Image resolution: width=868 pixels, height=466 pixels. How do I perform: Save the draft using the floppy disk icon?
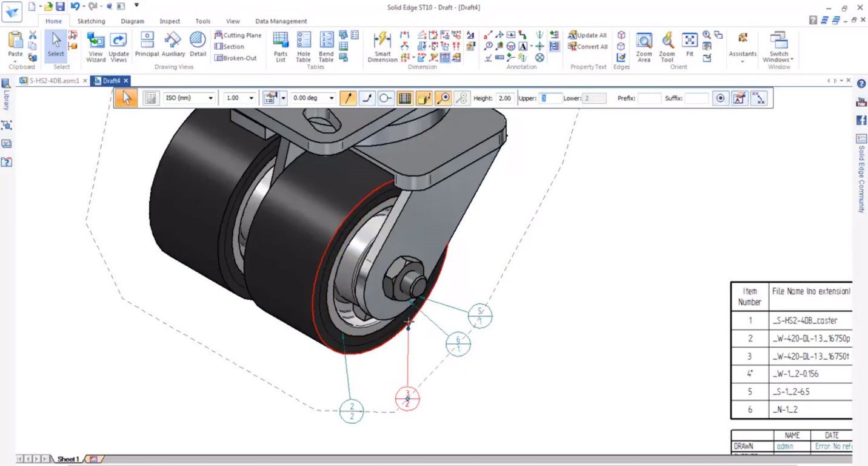point(60,6)
